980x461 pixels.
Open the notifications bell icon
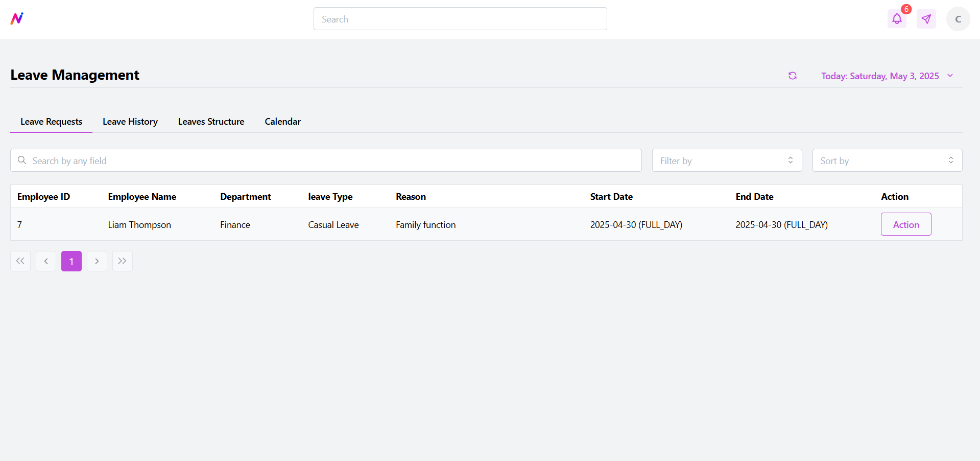[897, 19]
